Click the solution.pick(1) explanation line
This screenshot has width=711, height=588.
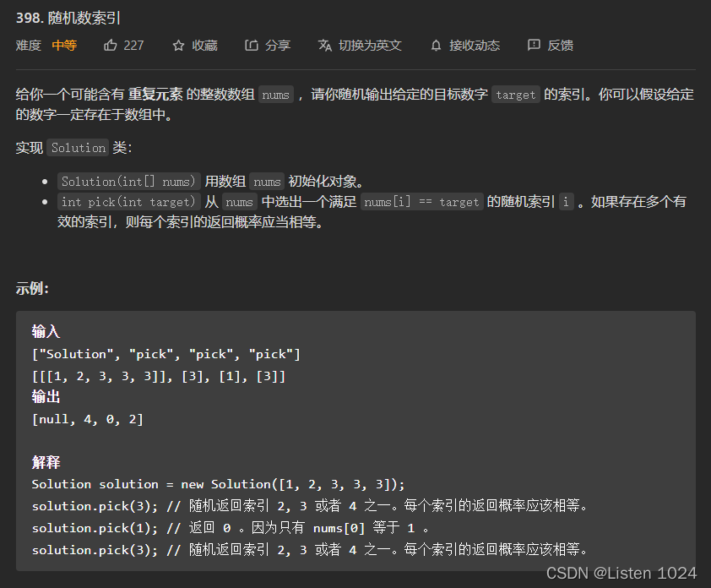point(231,528)
